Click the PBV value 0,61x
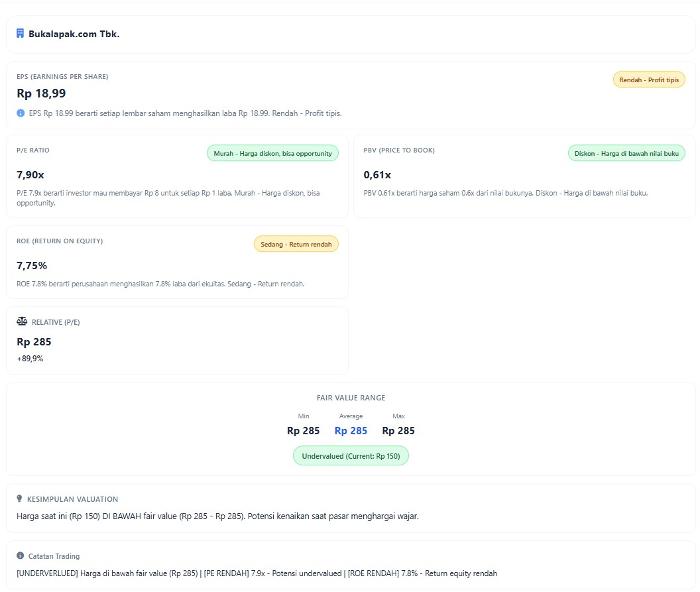 click(x=377, y=175)
